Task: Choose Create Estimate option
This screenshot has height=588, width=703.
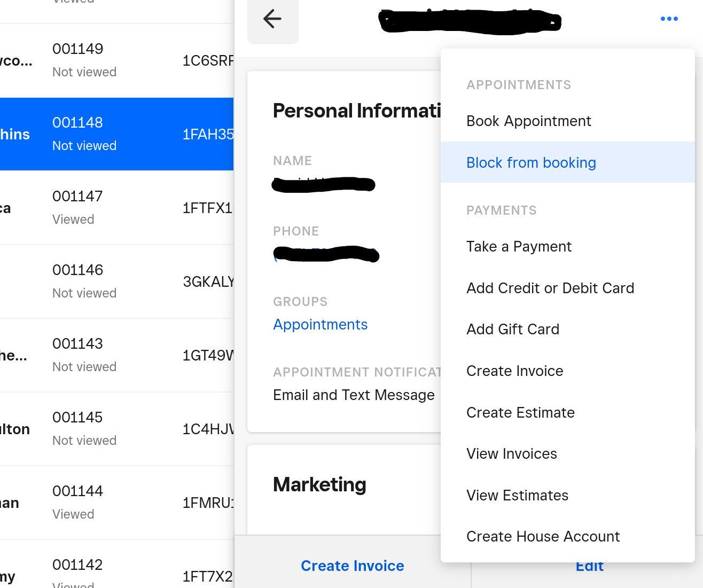Action: 520,412
